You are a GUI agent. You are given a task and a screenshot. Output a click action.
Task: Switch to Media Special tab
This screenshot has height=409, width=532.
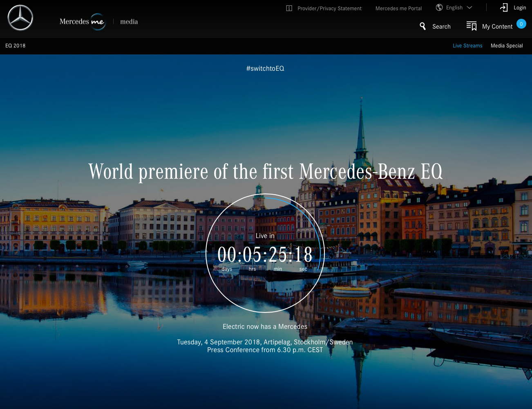pyautogui.click(x=507, y=46)
